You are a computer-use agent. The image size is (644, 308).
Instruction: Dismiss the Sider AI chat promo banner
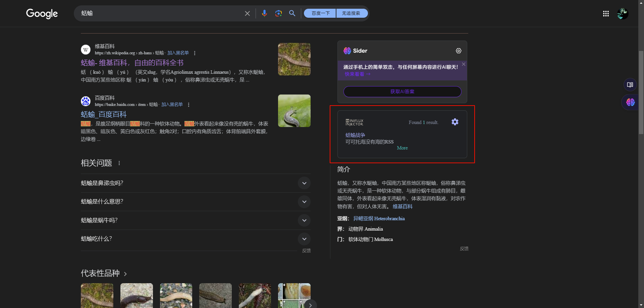(x=464, y=64)
